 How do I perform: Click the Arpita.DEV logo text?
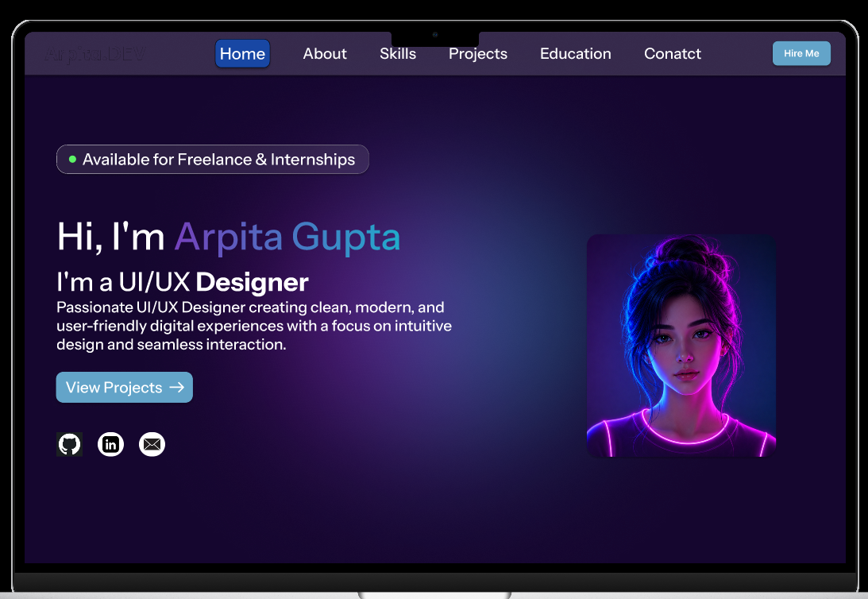pyautogui.click(x=95, y=54)
